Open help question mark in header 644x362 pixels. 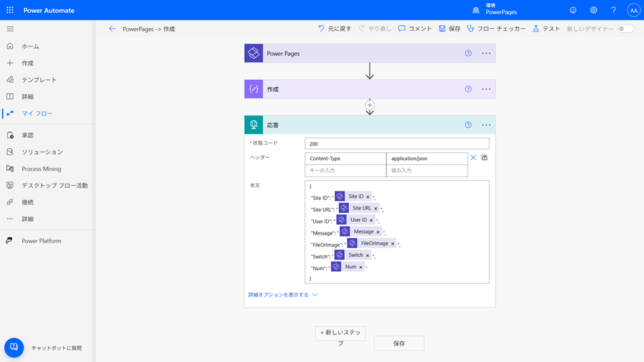pos(613,11)
